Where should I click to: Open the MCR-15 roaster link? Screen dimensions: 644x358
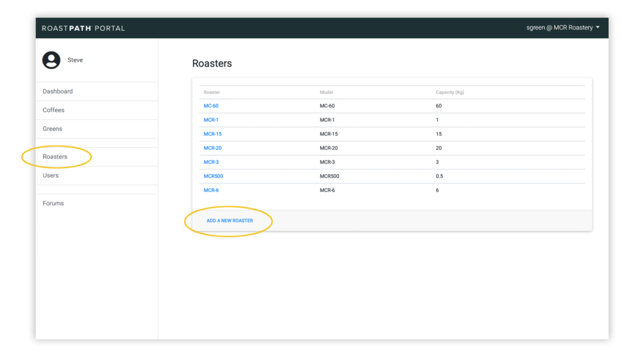tap(213, 134)
